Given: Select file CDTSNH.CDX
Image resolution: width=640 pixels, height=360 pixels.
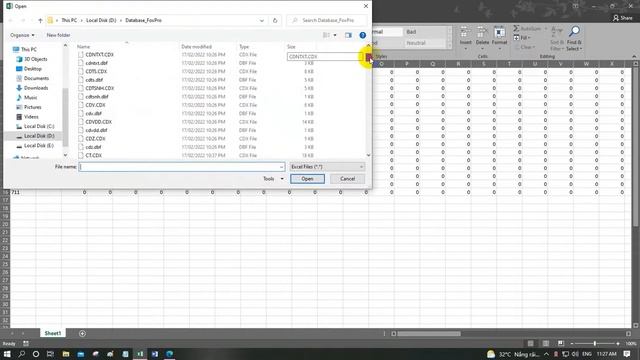Looking at the screenshot, I should pyautogui.click(x=100, y=88).
